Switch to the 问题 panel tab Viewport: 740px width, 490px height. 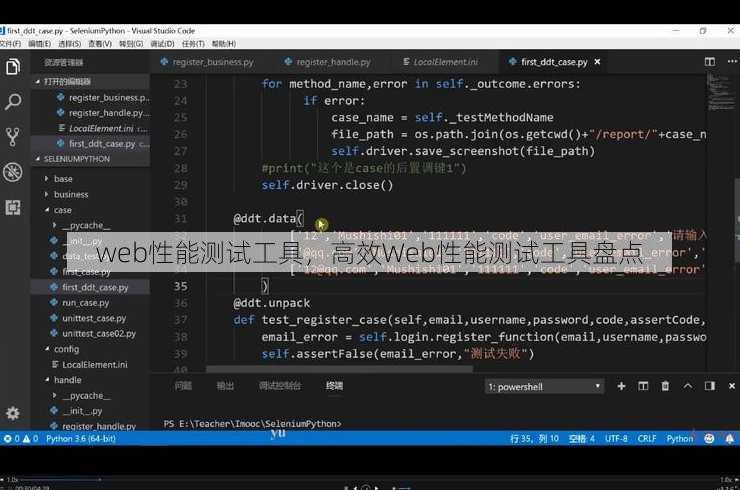pos(183,386)
